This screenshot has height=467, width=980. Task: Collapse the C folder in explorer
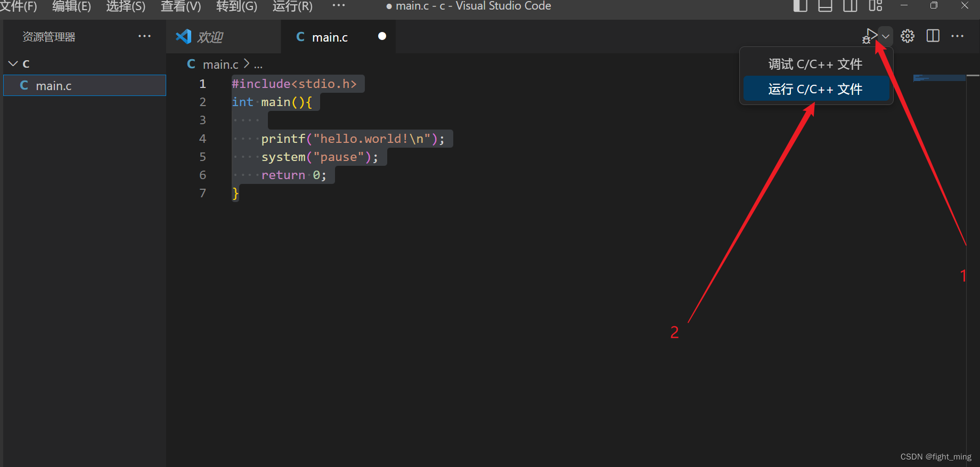(x=13, y=63)
